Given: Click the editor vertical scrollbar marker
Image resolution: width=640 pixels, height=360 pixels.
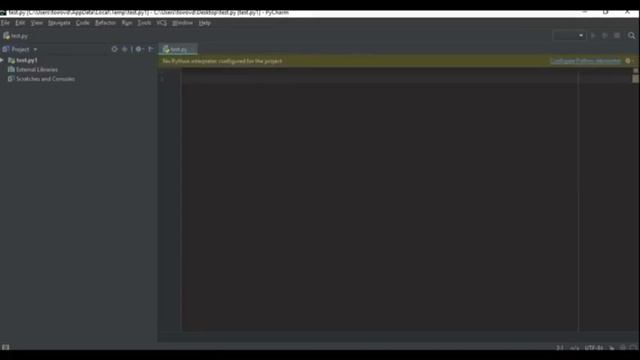Looking at the screenshot, I should coord(636,79).
